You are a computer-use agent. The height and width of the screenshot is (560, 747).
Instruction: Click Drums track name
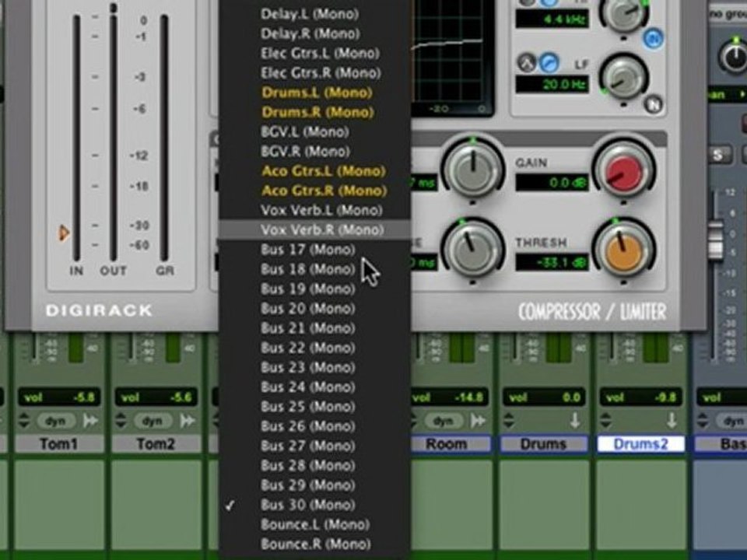pos(544,444)
